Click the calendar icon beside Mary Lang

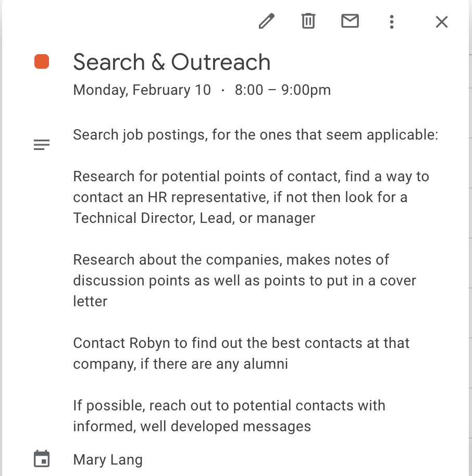(42, 459)
